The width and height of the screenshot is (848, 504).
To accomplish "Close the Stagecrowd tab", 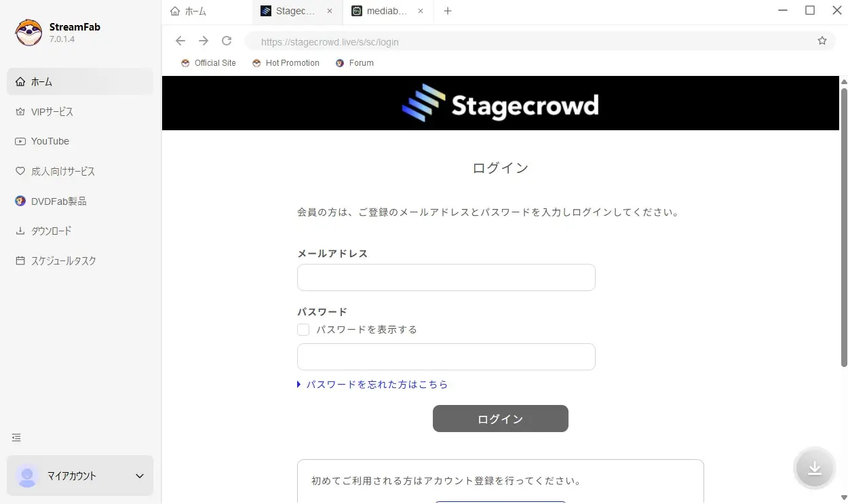I will click(x=330, y=12).
